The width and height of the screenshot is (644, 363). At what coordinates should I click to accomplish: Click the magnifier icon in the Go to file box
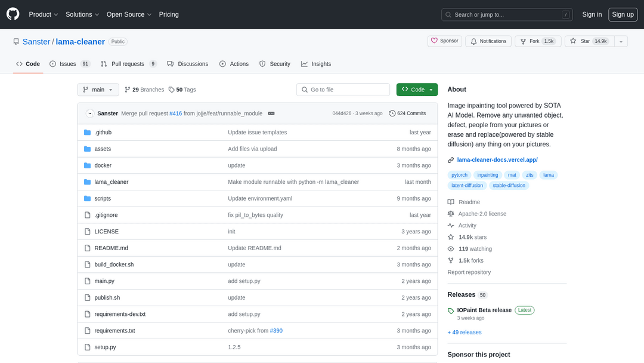(x=304, y=90)
